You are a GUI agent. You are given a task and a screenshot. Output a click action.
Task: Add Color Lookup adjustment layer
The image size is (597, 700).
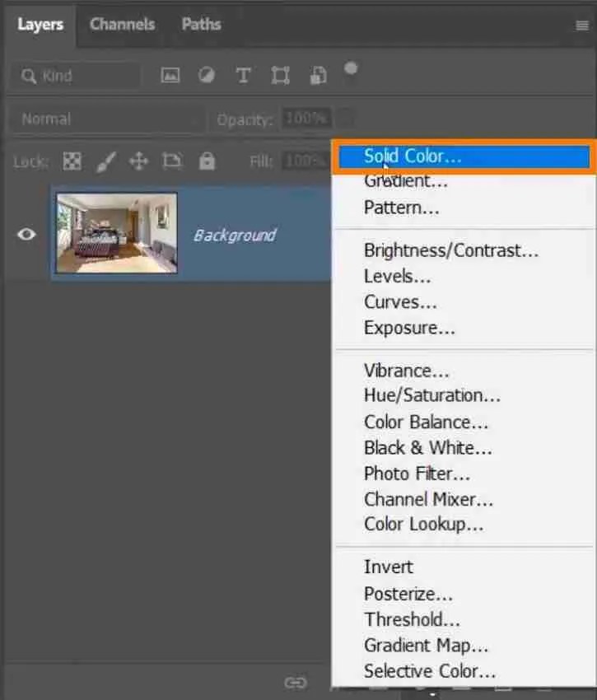click(464, 524)
